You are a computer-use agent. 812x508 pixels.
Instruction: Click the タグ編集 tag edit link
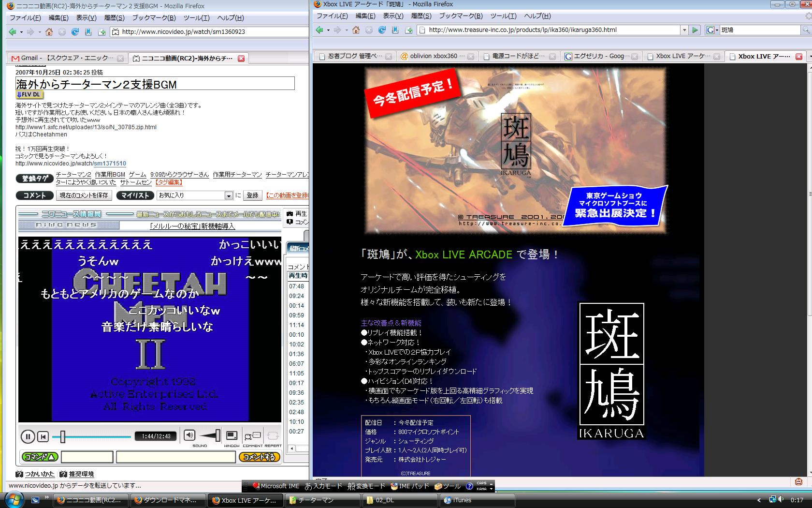[169, 182]
